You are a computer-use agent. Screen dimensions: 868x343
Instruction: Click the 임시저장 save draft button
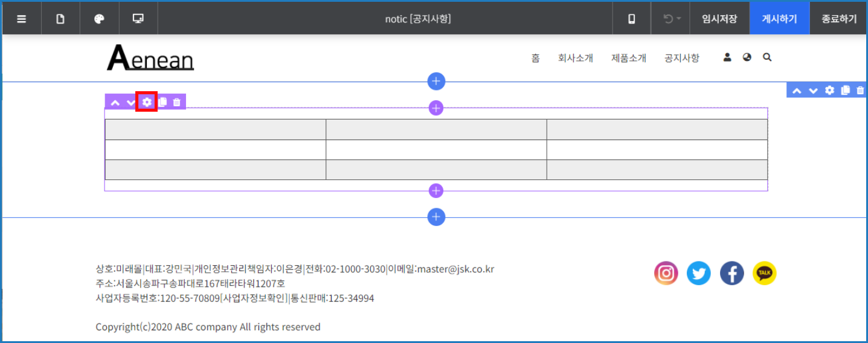pyautogui.click(x=719, y=19)
